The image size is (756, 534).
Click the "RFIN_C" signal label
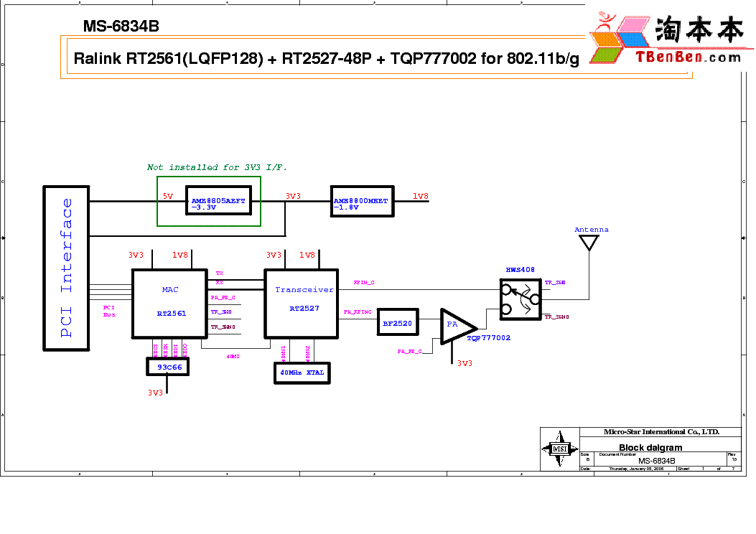pos(364,282)
